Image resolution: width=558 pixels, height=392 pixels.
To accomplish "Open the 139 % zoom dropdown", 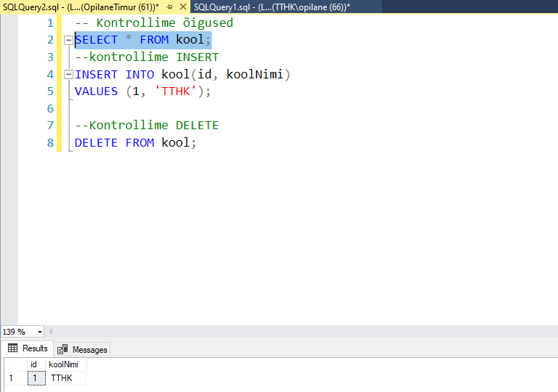I will (39, 332).
